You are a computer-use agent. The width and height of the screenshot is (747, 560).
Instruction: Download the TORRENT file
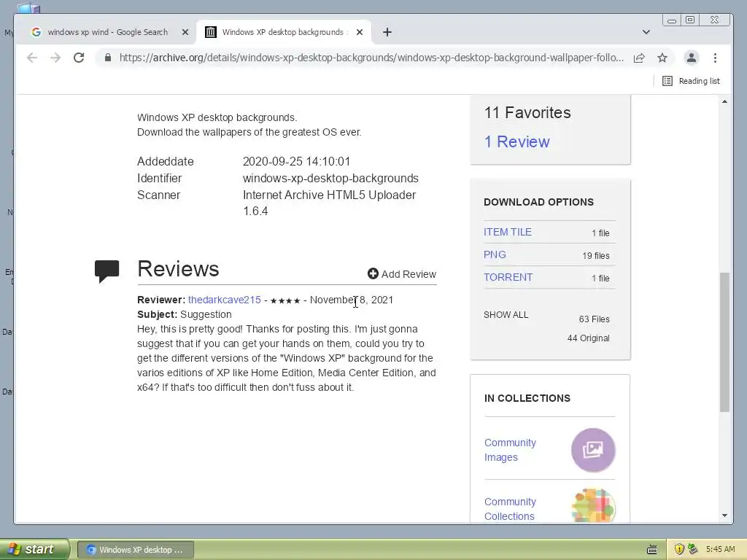pyautogui.click(x=508, y=277)
